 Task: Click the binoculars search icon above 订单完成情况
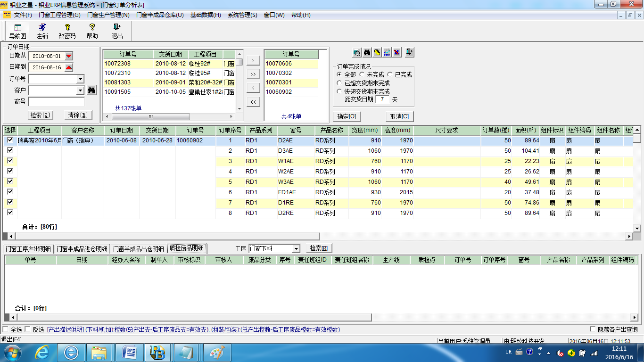pos(367,52)
